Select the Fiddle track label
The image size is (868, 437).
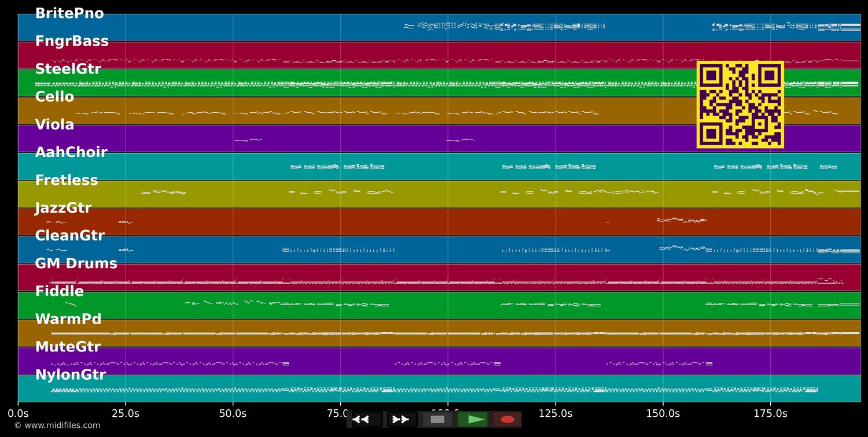(x=60, y=291)
